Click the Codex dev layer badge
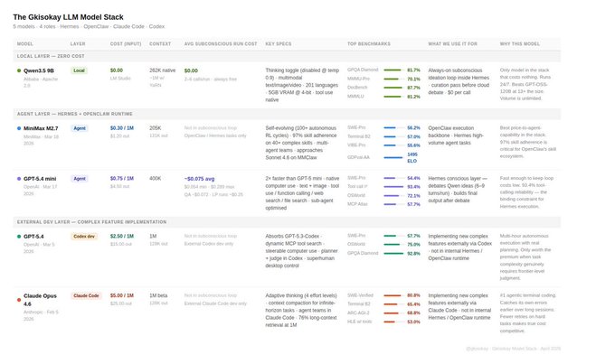 [84, 237]
